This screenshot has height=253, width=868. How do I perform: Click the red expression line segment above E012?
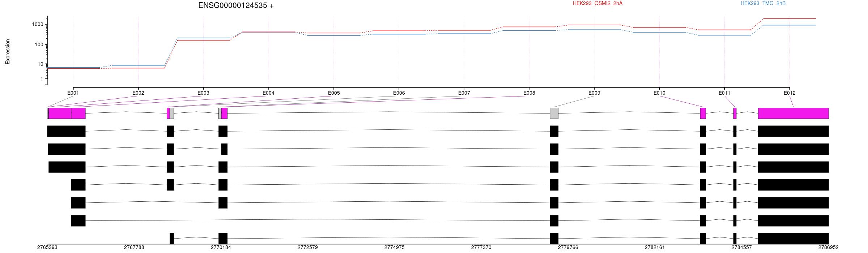tap(790, 18)
